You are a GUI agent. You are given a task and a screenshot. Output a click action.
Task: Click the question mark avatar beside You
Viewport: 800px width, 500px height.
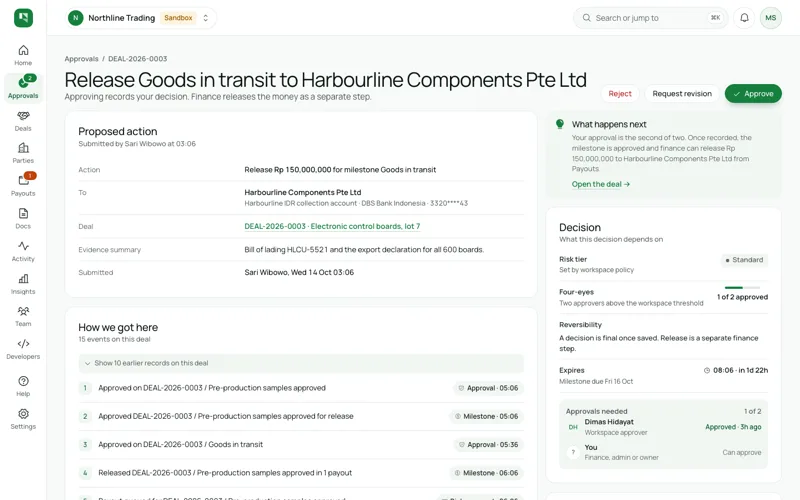pos(573,452)
